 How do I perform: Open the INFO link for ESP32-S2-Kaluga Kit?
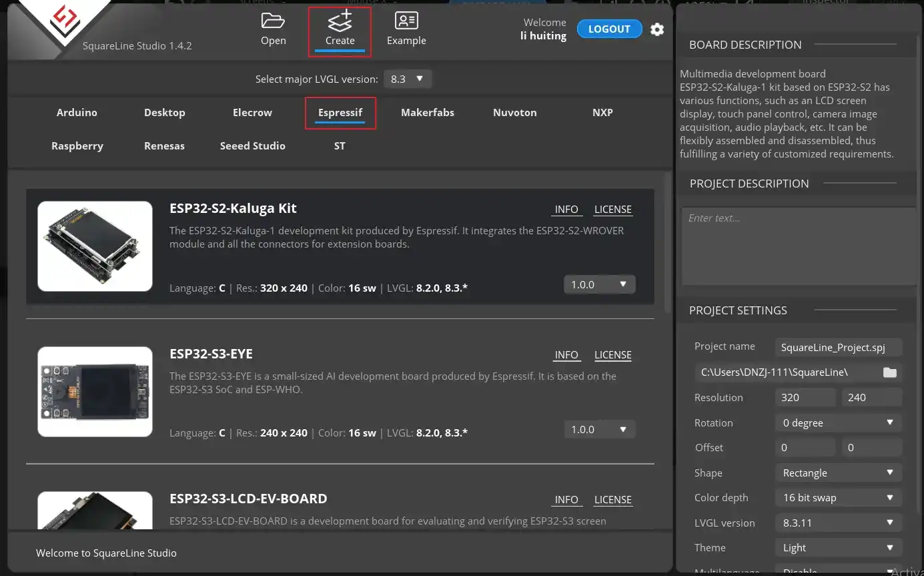tap(566, 210)
